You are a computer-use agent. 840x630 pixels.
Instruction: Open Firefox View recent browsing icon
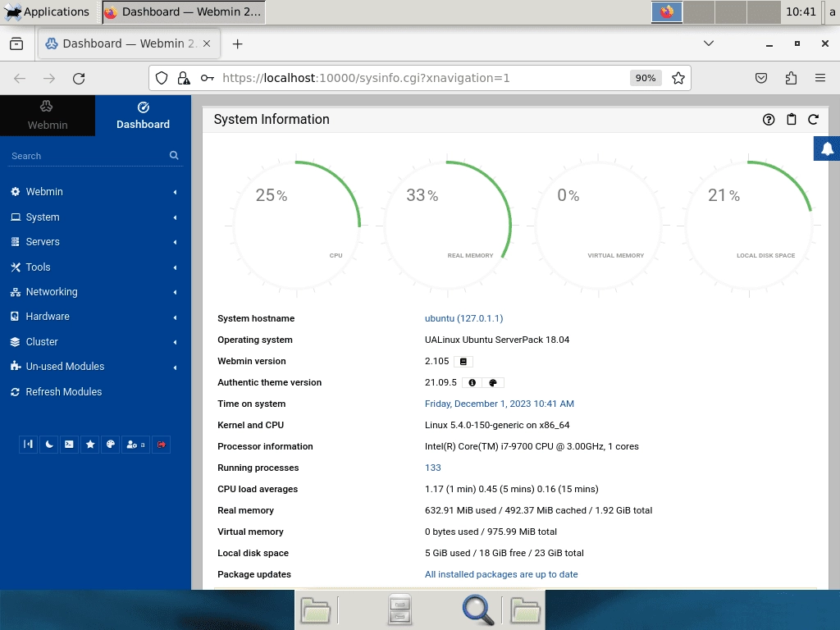tap(16, 44)
